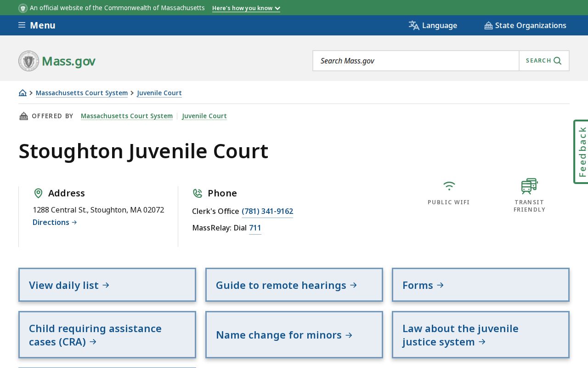
Task: Focus the Search Mass.gov input field
Action: 416,61
